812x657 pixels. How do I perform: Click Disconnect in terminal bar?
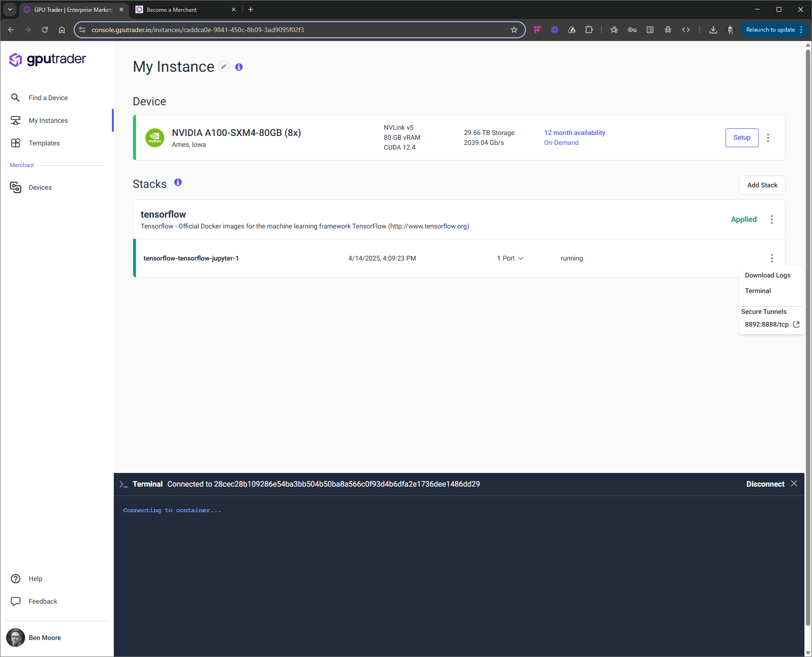coord(765,484)
